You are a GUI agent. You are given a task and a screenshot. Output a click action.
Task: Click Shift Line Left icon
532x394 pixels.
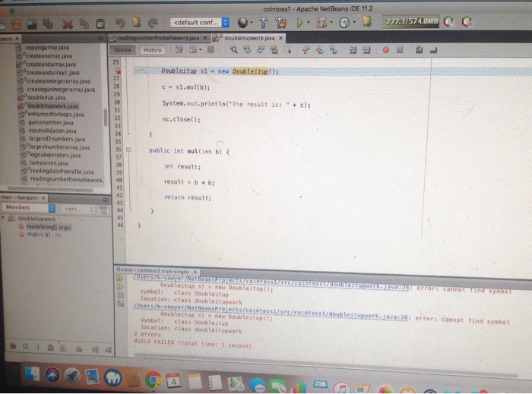click(353, 50)
